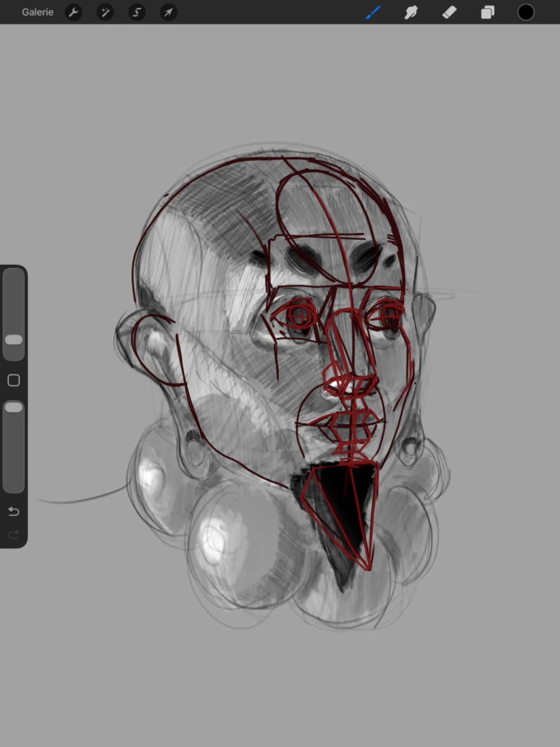Select the Eraser tool

click(449, 12)
